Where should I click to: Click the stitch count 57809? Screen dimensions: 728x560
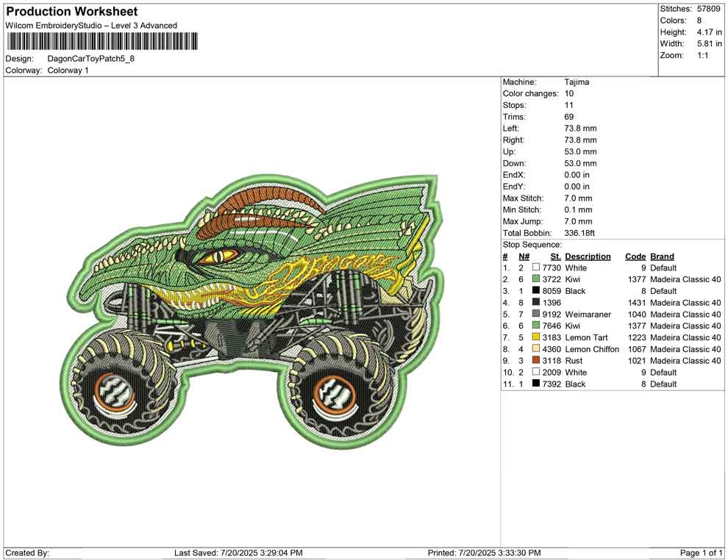(708, 9)
